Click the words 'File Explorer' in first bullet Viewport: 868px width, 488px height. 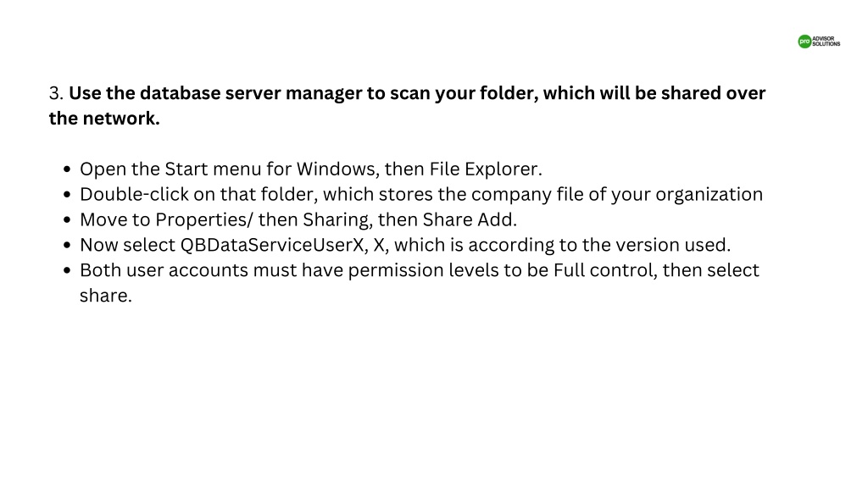pyautogui.click(x=483, y=169)
